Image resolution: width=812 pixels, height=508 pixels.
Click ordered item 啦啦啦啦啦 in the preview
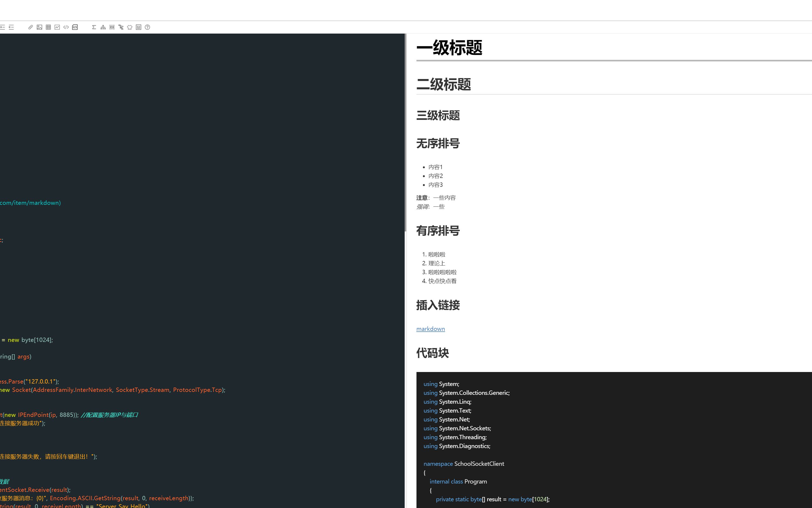pos(442,272)
